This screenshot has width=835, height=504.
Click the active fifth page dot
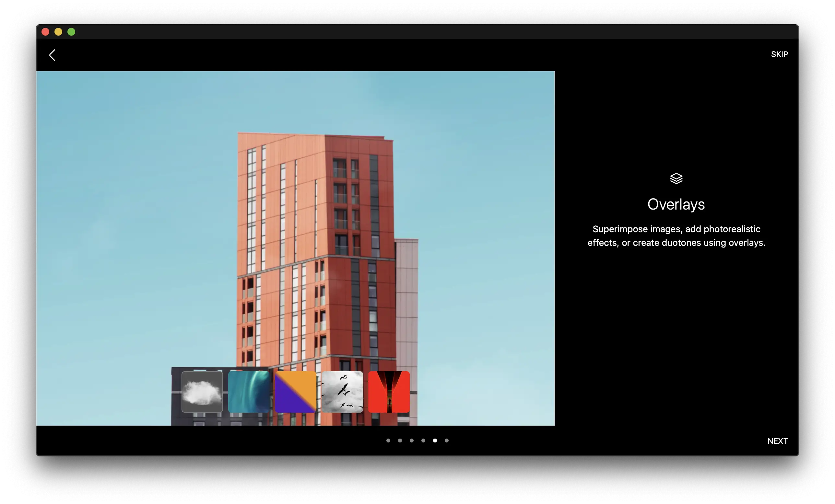click(x=435, y=440)
